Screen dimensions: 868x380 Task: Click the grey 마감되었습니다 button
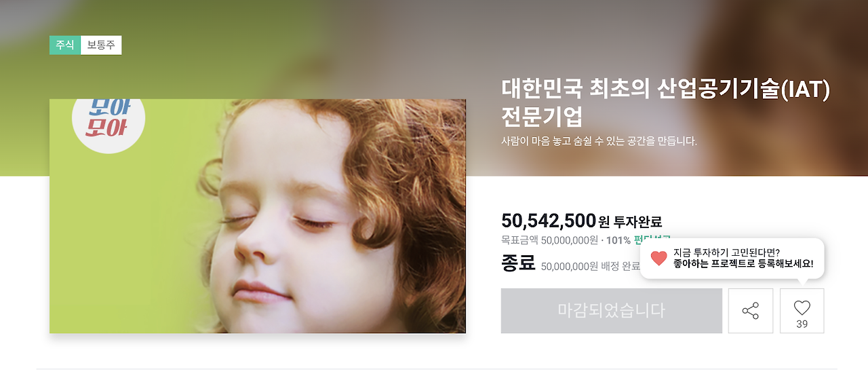click(611, 311)
